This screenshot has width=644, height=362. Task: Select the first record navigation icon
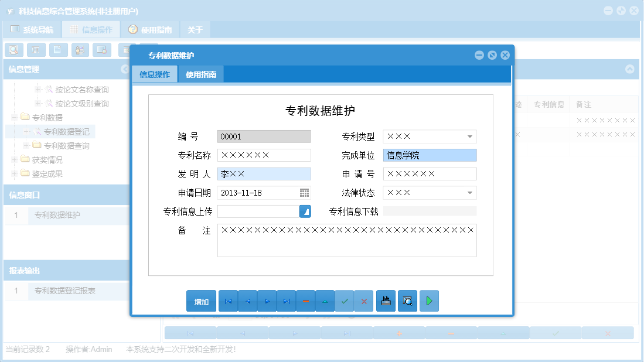coord(228,300)
